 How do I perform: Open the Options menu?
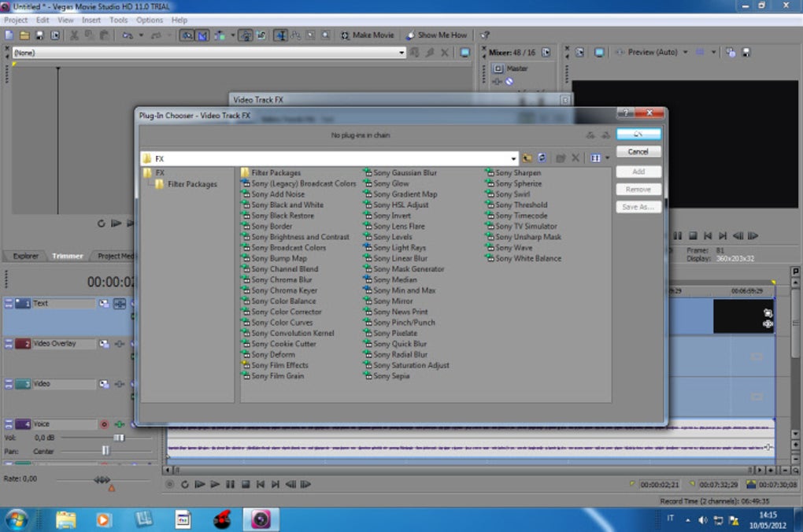pos(150,20)
